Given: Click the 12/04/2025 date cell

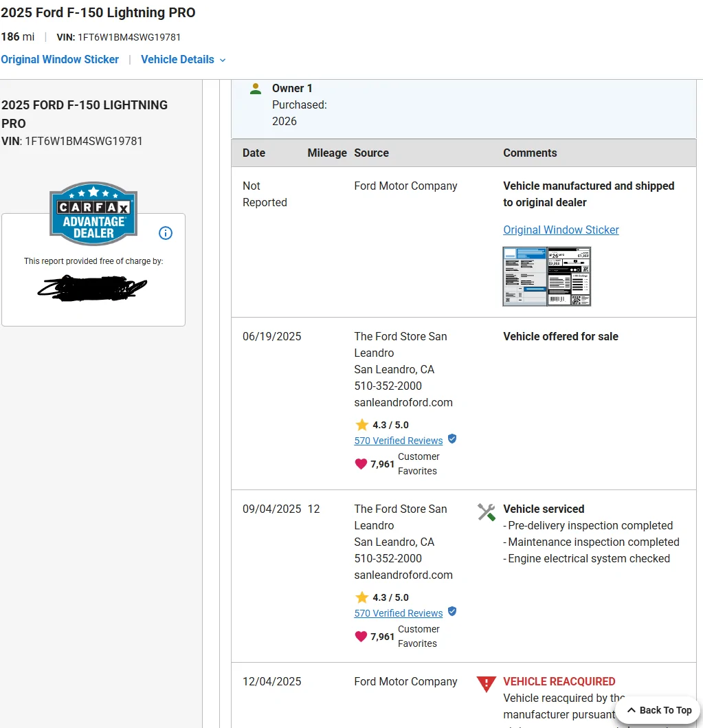Looking at the screenshot, I should click(x=272, y=681).
